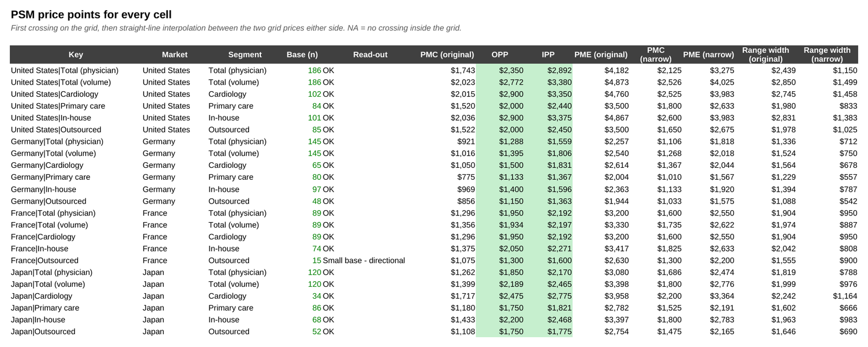Click the 'PSM price points for every cell' title

pyautogui.click(x=91, y=15)
